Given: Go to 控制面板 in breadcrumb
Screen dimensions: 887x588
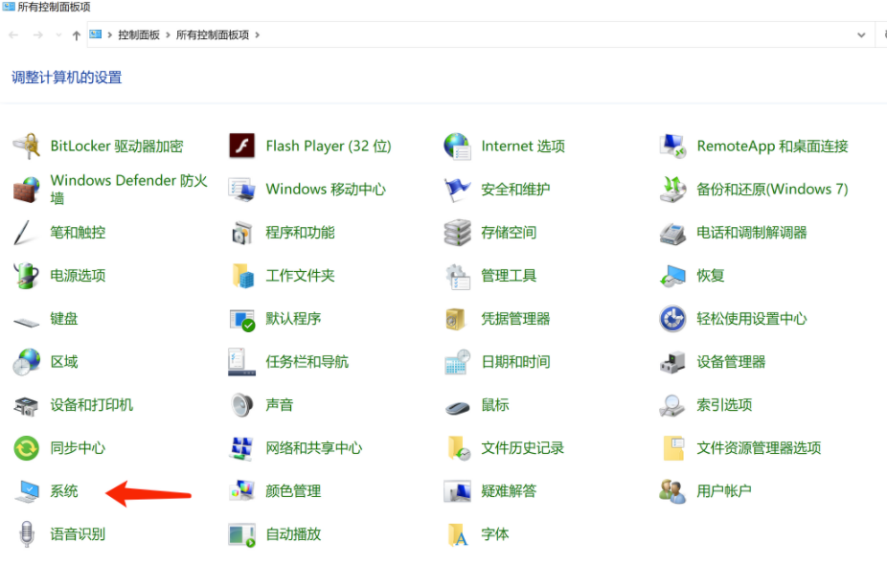Looking at the screenshot, I should (x=139, y=35).
